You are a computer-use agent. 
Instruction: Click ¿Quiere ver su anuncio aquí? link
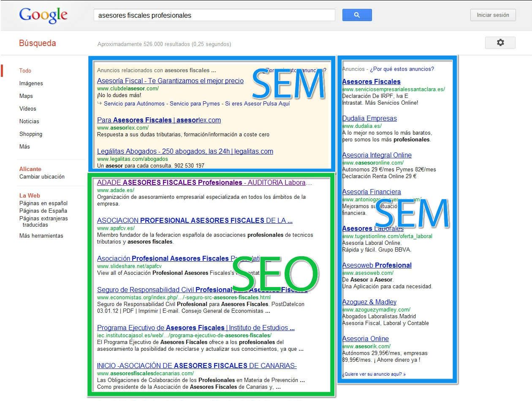[374, 374]
